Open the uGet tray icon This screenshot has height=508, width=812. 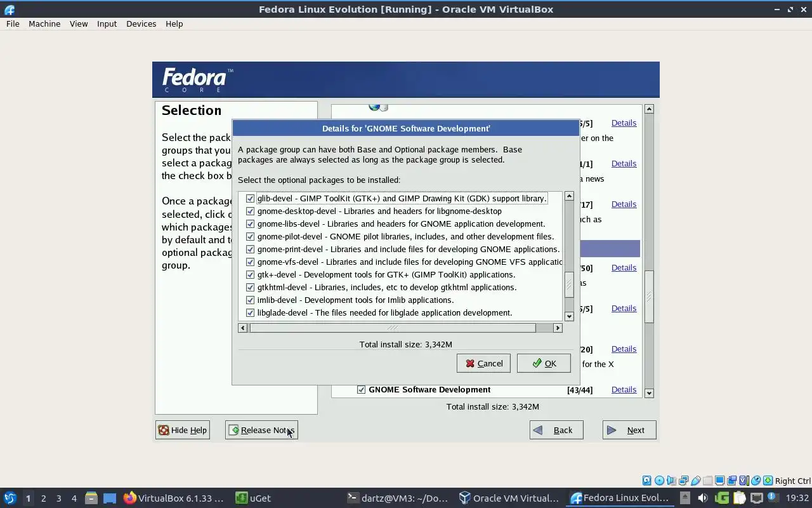click(x=722, y=498)
